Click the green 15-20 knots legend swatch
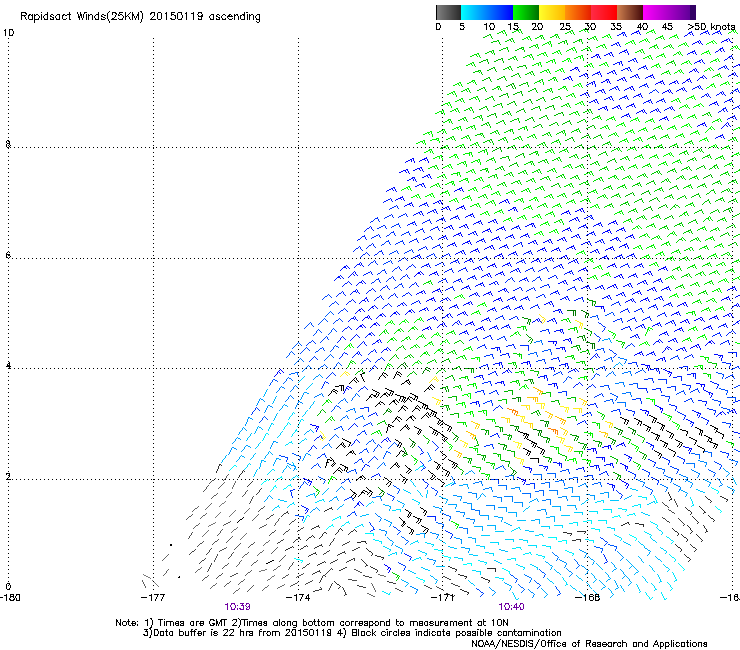 [525, 12]
